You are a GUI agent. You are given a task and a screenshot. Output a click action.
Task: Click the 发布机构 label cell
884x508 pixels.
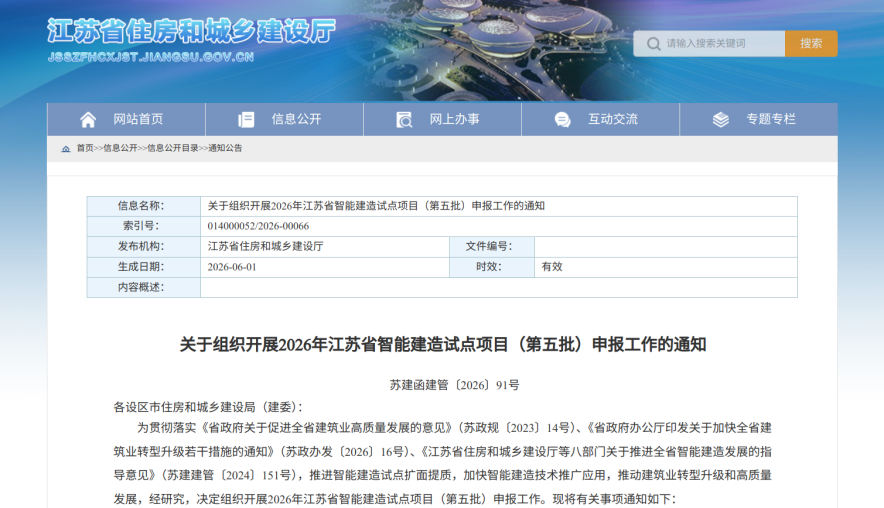click(144, 246)
